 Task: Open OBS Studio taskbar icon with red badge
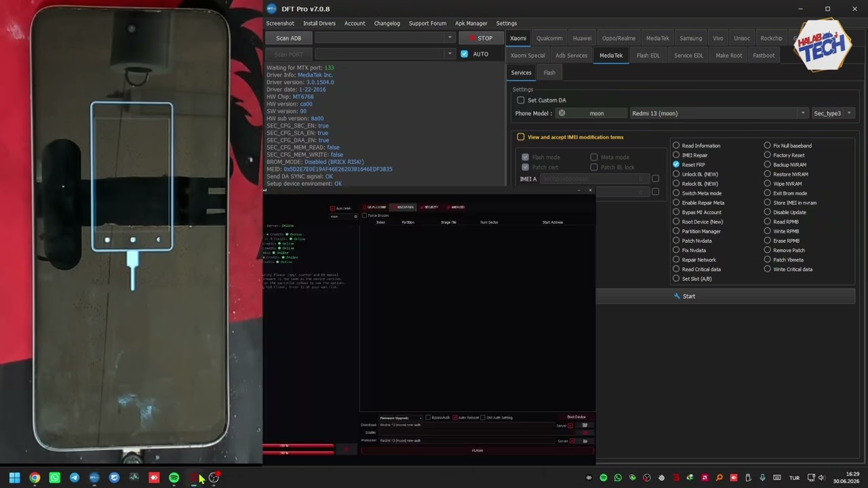pos(214,478)
